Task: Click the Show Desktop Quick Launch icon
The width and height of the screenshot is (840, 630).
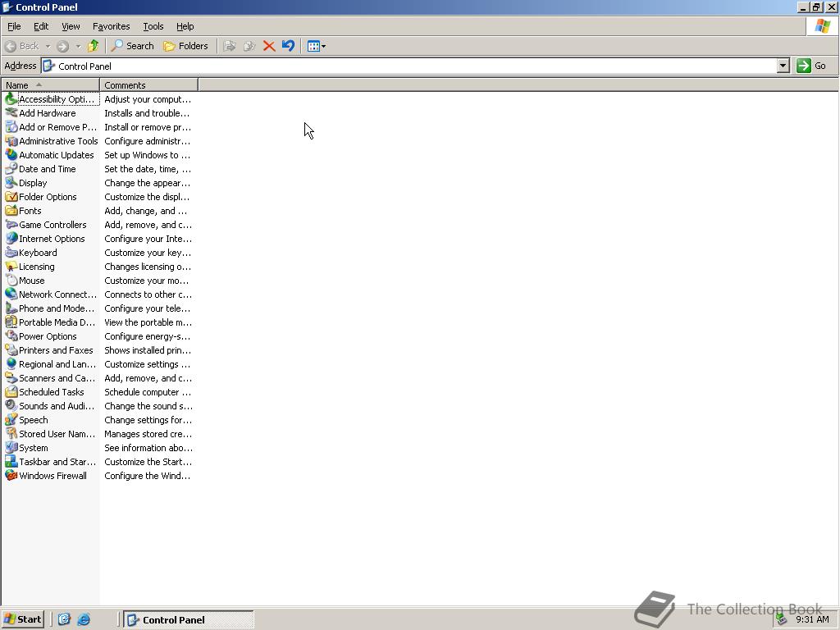Action: point(64,620)
